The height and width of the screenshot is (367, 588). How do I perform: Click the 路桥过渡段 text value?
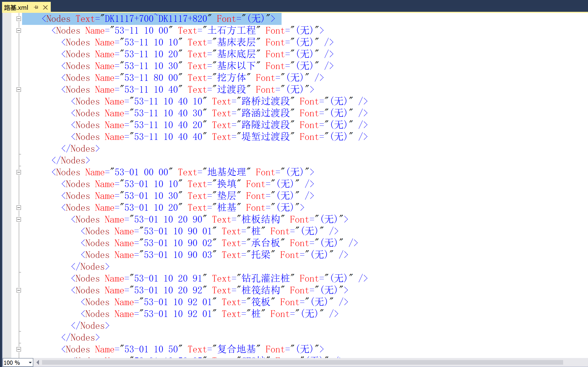265,101
